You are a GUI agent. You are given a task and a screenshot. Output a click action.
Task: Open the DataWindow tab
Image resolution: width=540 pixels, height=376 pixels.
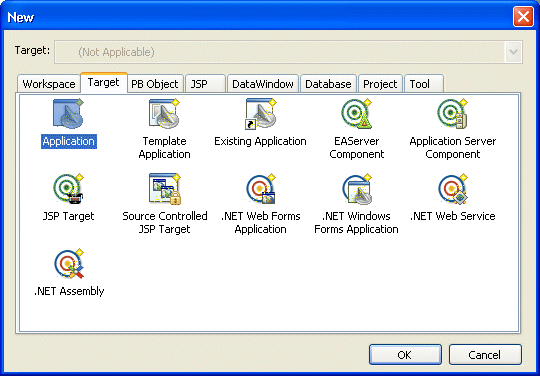263,84
